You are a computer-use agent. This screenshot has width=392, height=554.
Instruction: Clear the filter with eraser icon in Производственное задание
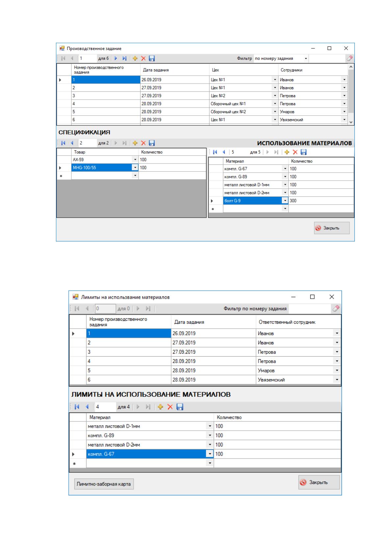coord(350,58)
